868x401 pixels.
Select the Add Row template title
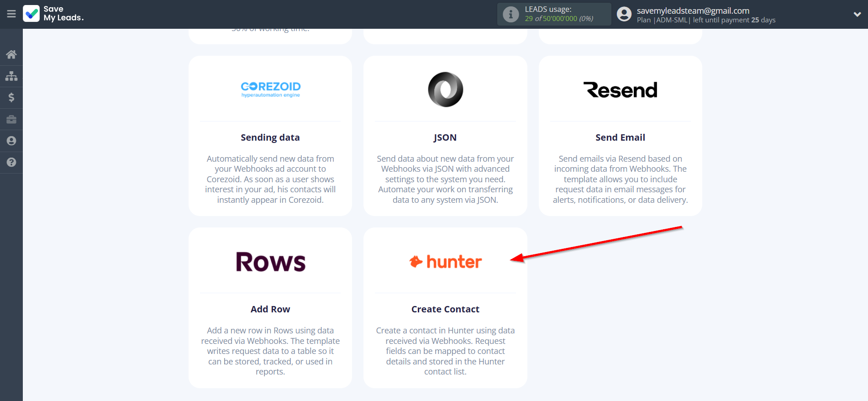coord(270,309)
